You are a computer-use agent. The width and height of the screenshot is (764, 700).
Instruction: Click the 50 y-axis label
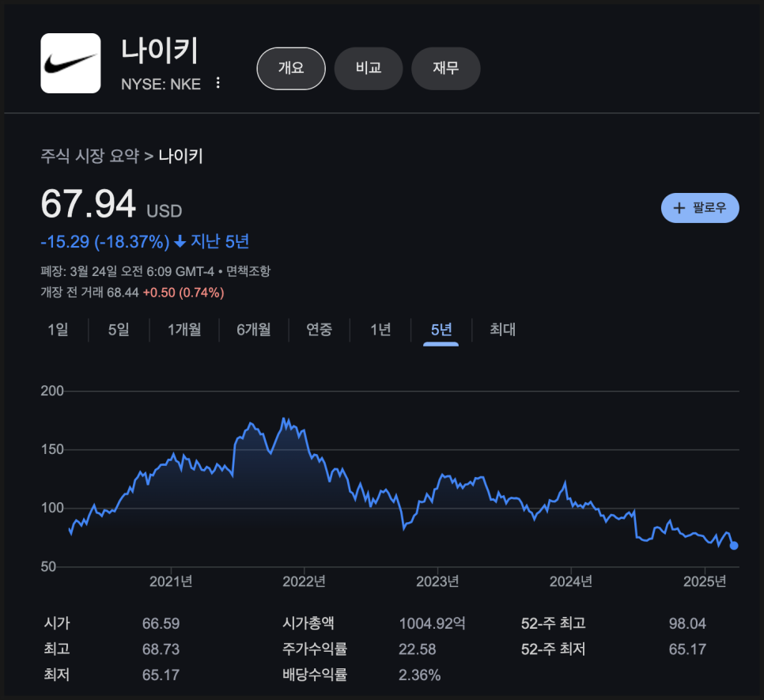coord(48,566)
